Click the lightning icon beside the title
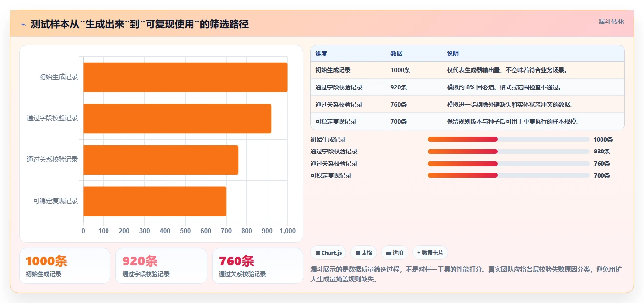The height and width of the screenshot is (303, 644). point(23,24)
